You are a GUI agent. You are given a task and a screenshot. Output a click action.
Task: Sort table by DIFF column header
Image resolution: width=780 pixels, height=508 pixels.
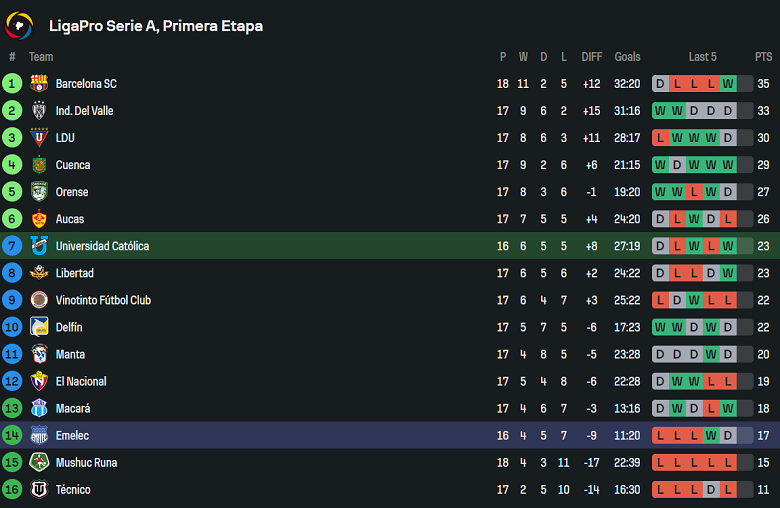coord(592,57)
